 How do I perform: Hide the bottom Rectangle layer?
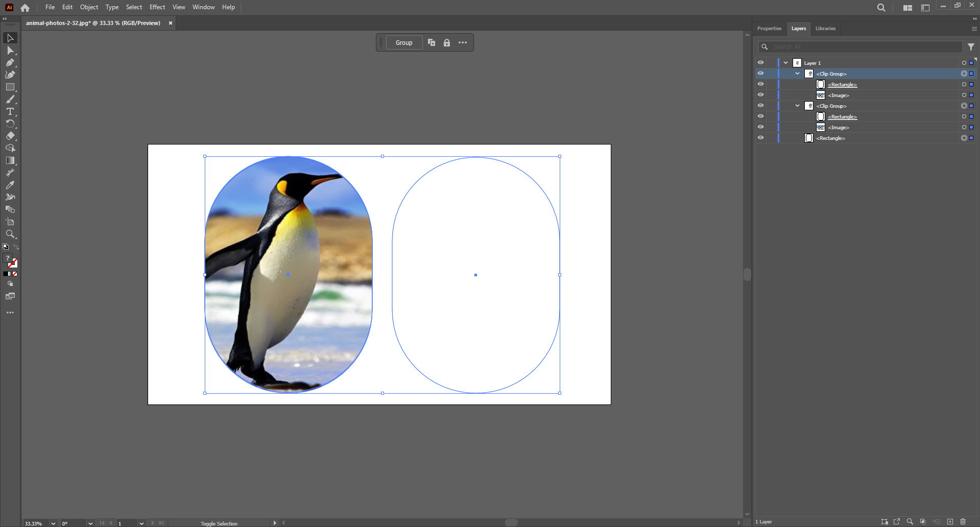[760, 137]
